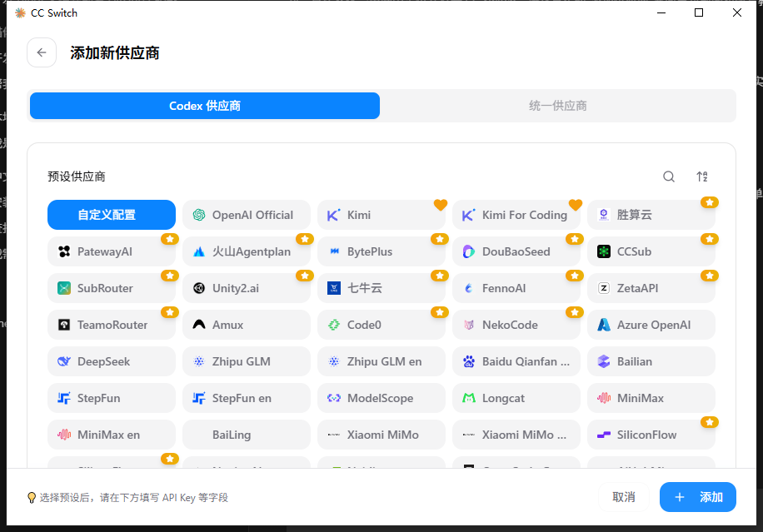Select the 自定义配置 preset
The width and height of the screenshot is (763, 532).
point(112,215)
